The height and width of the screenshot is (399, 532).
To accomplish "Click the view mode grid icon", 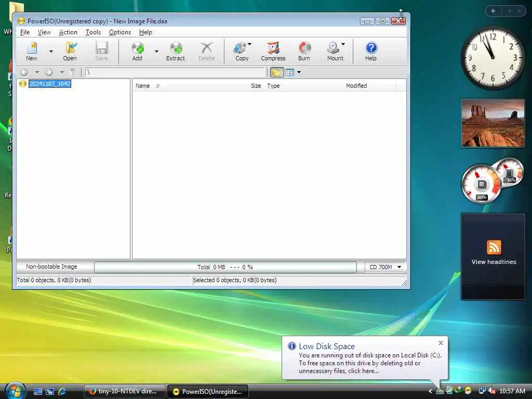I will click(290, 72).
